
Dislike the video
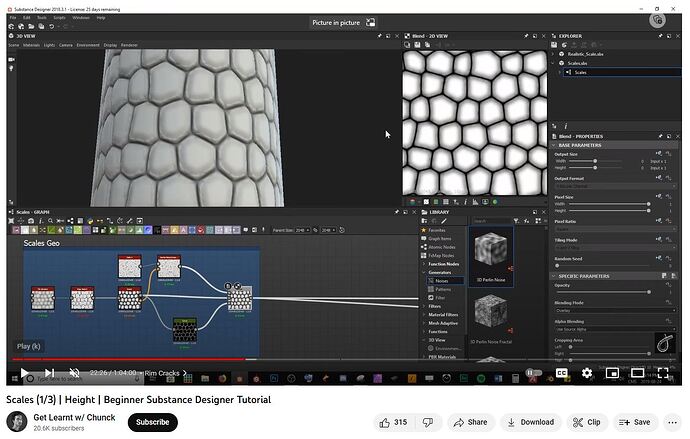click(x=427, y=422)
